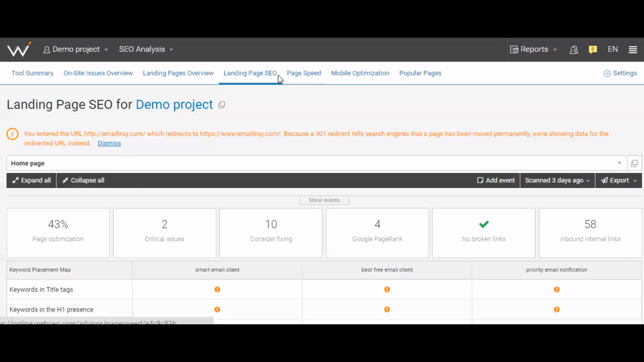Screen dimensions: 644x362
Task: Expand the Home page selector dropdown
Action: point(317,163)
